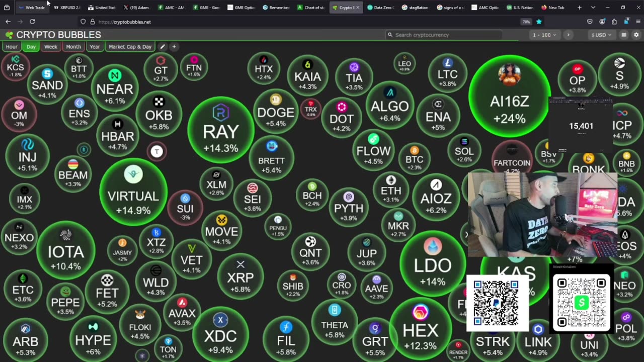Open the settings gear icon
Viewport: 644px width, 362px height.
click(x=636, y=35)
